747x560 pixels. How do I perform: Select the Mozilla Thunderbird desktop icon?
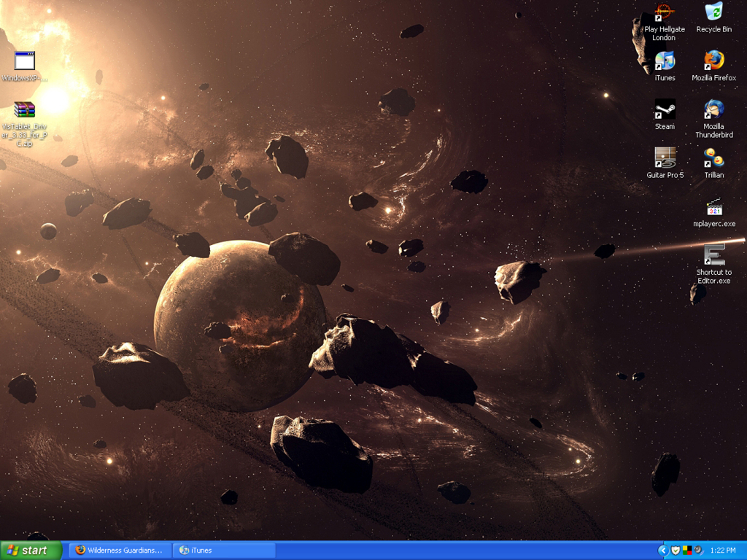coord(713,119)
